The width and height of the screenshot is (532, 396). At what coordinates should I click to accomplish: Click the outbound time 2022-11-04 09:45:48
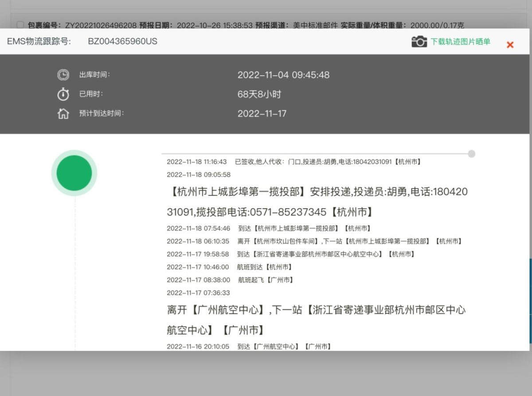(x=284, y=75)
